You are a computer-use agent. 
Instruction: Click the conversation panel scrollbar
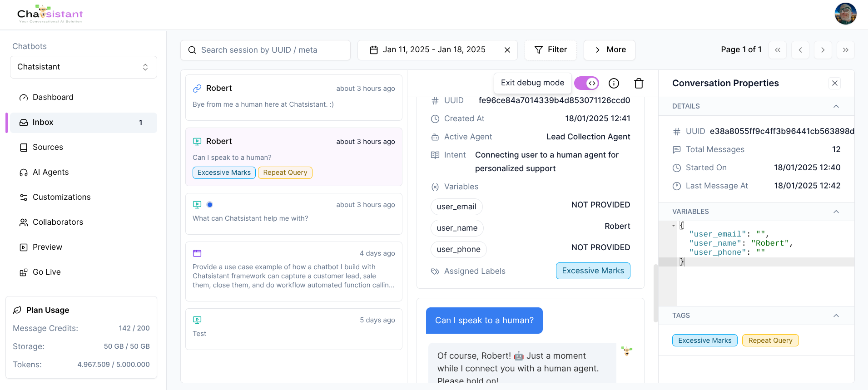655,293
